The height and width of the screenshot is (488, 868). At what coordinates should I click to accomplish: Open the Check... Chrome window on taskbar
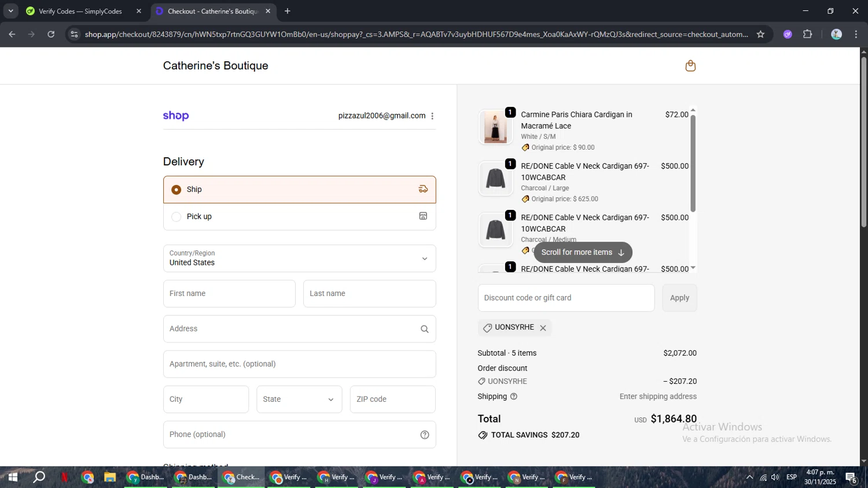[x=242, y=477]
